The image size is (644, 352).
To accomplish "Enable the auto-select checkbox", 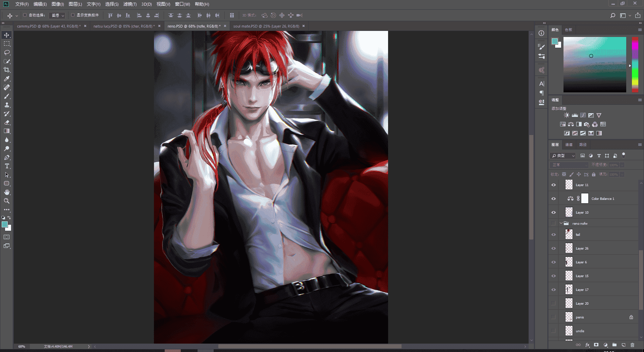I will tap(25, 15).
